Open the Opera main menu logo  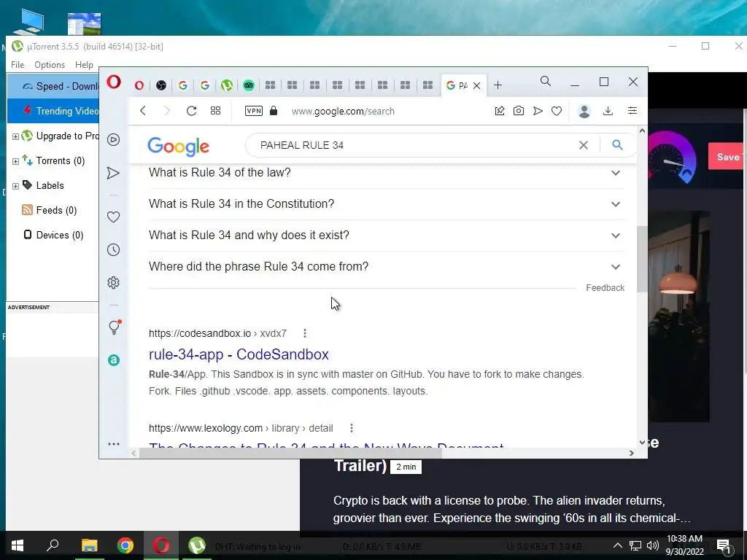[113, 82]
